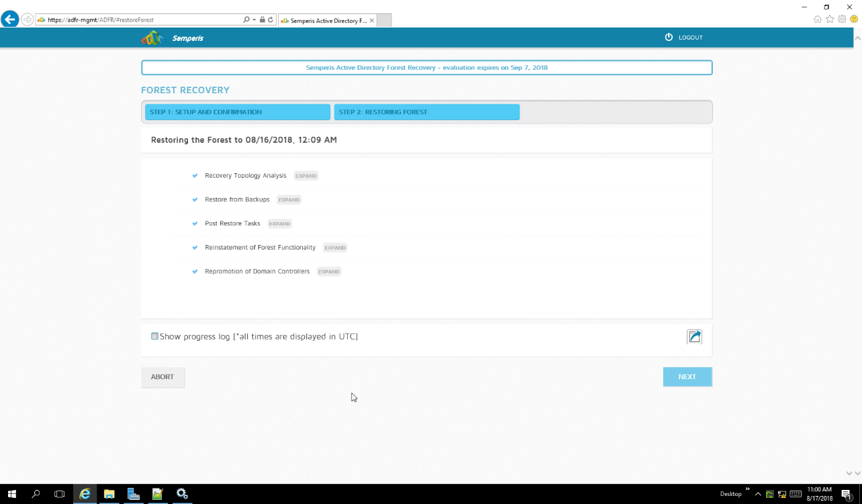
Task: Click the refresh icon in address bar
Action: click(271, 20)
